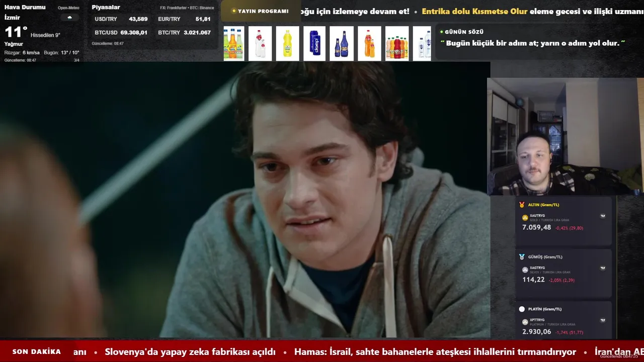Click the quote Bugün küçük bir adım at
644x362 pixels.
click(532, 43)
